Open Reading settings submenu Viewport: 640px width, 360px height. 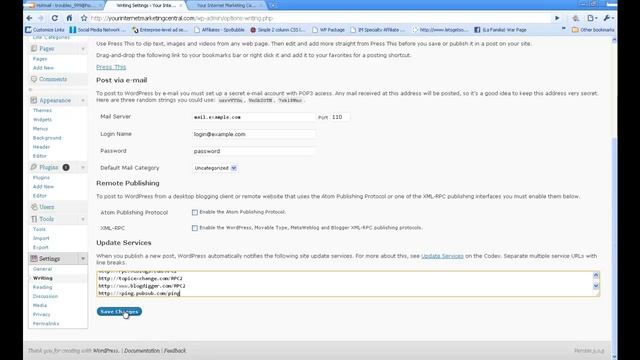click(x=42, y=287)
